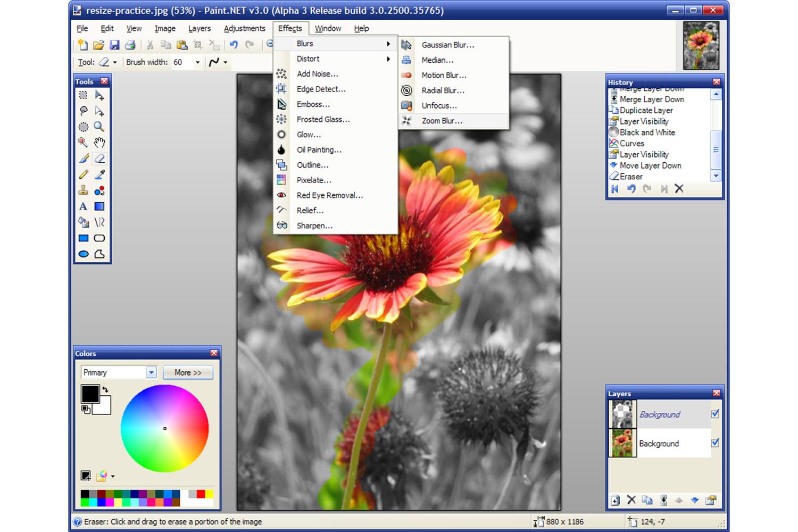Expand the Tool chooser dropdown

point(114,62)
